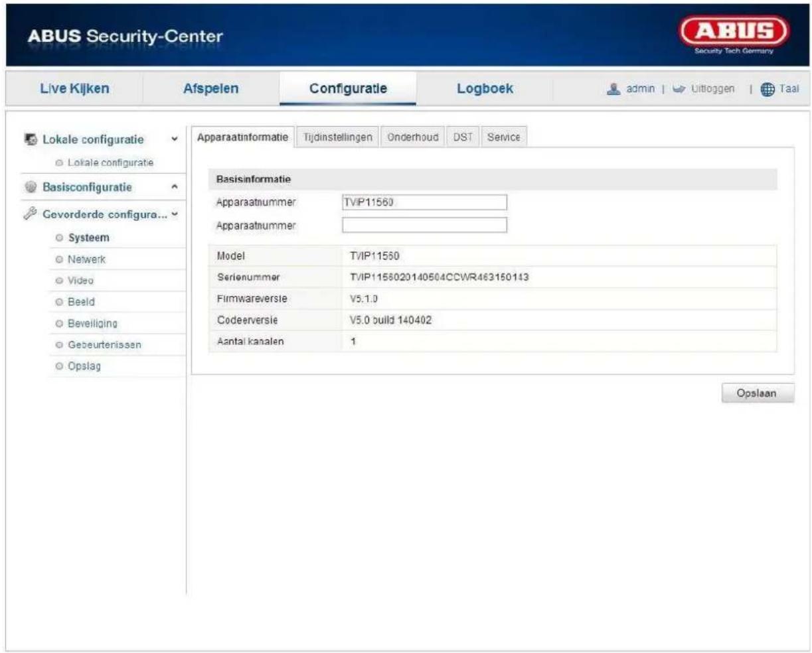The image size is (812, 653).
Task: Open Opslag settings in sidebar
Action: click(x=84, y=366)
